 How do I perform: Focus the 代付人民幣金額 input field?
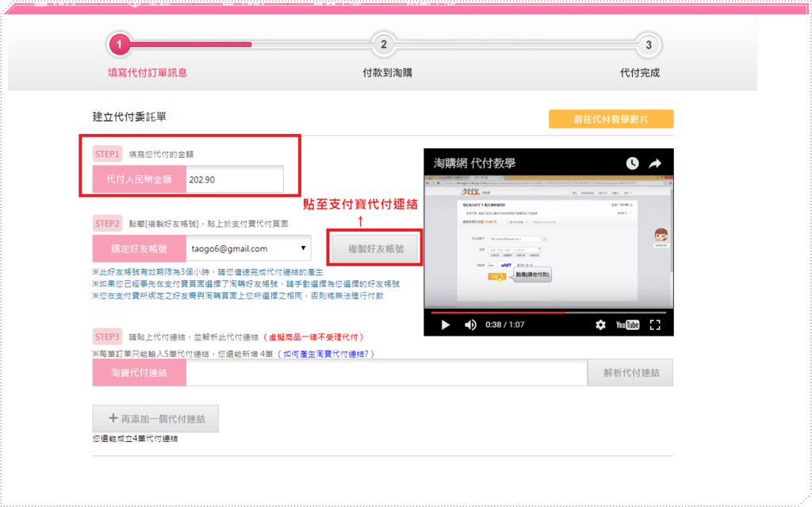(x=235, y=179)
